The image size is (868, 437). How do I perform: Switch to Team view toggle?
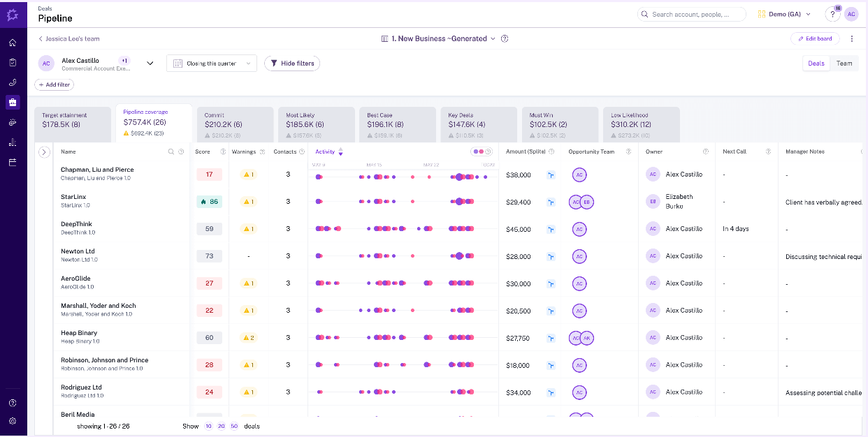coord(844,64)
